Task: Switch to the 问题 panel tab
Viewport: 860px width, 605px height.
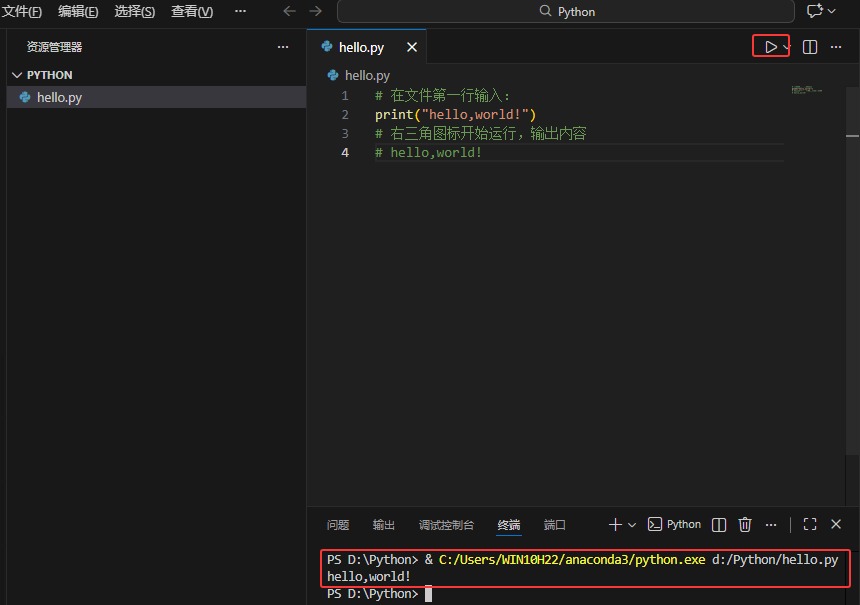Action: click(338, 525)
